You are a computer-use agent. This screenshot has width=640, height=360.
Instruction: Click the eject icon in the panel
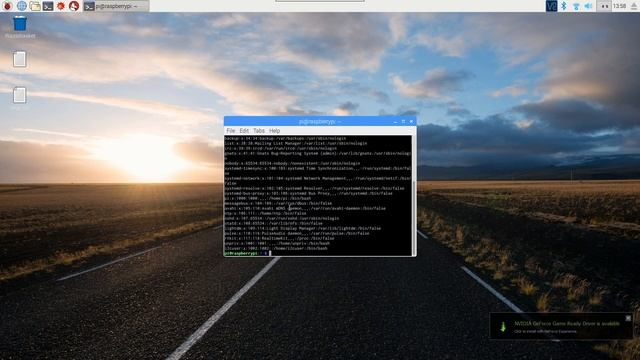(x=634, y=6)
